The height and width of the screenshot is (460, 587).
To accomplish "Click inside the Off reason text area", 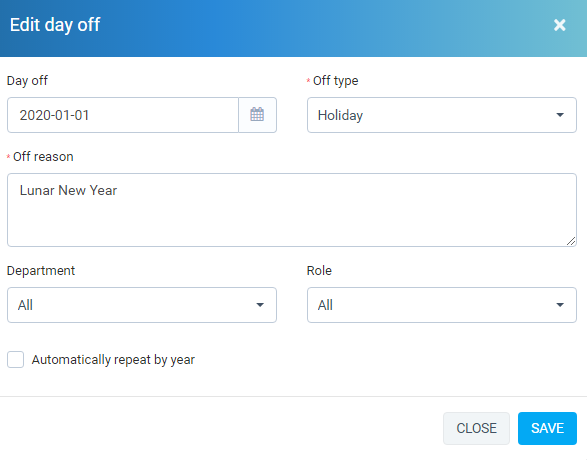I will point(292,210).
